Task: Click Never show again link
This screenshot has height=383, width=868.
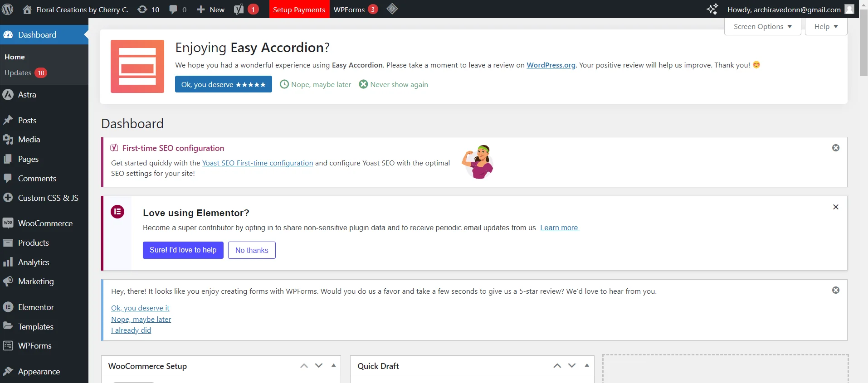Action: click(394, 84)
